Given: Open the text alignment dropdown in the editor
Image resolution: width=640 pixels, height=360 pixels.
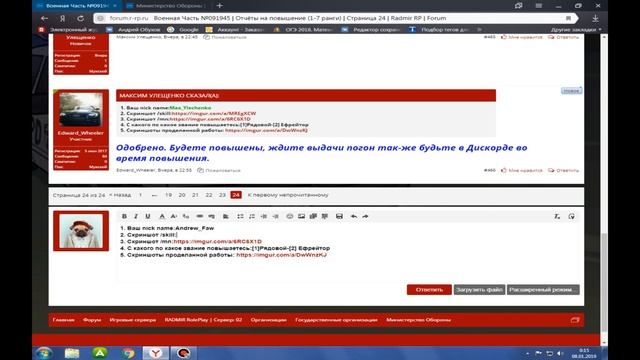Looking at the screenshot, I should click(226, 216).
